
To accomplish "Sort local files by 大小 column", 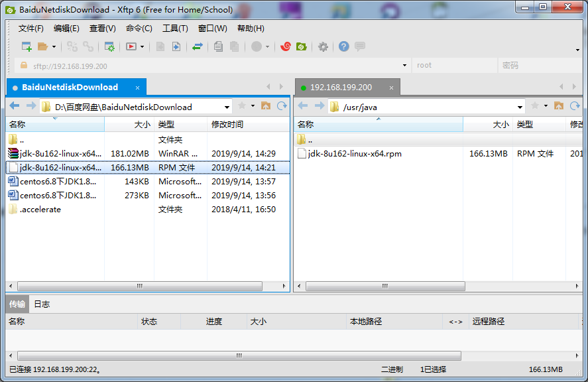I will [x=129, y=124].
